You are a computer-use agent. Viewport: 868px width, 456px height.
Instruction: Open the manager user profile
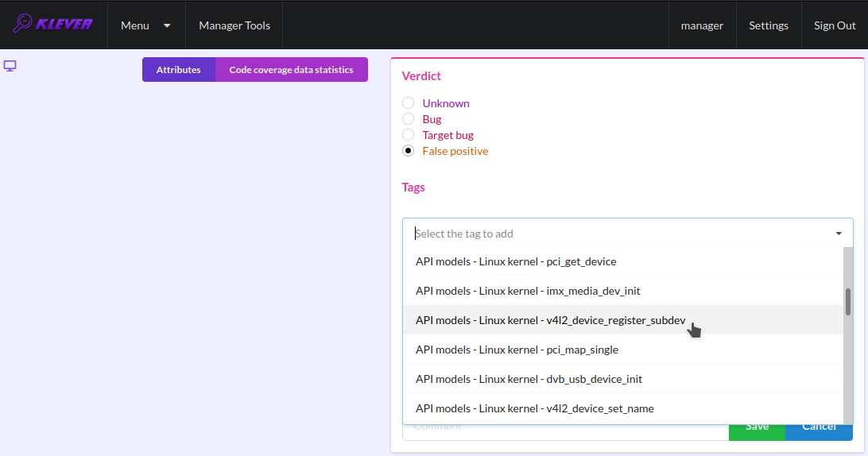(702, 25)
